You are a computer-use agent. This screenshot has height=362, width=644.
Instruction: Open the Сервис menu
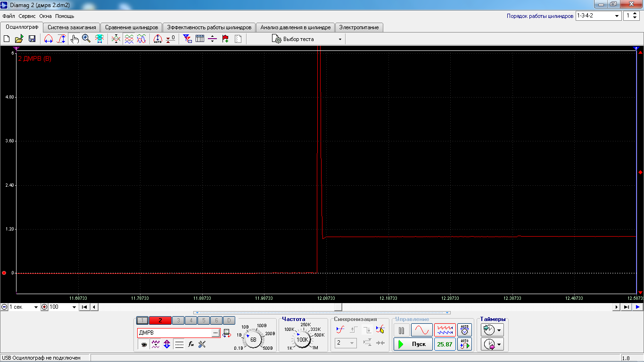27,16
